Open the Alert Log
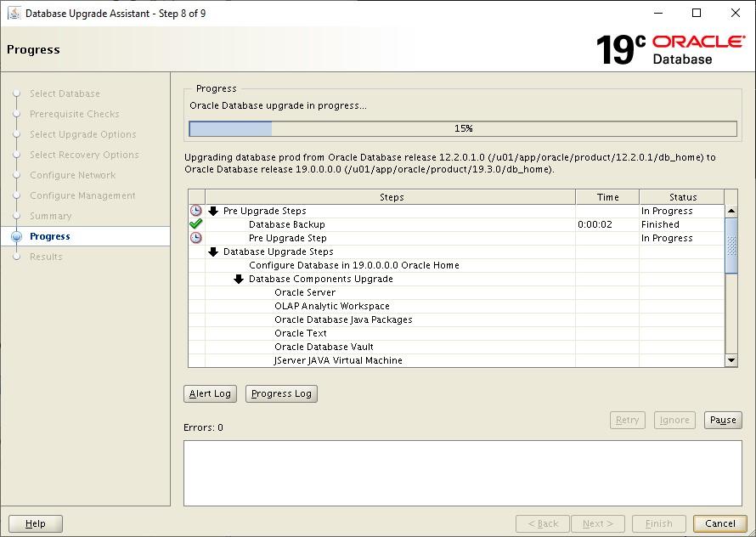 [209, 393]
